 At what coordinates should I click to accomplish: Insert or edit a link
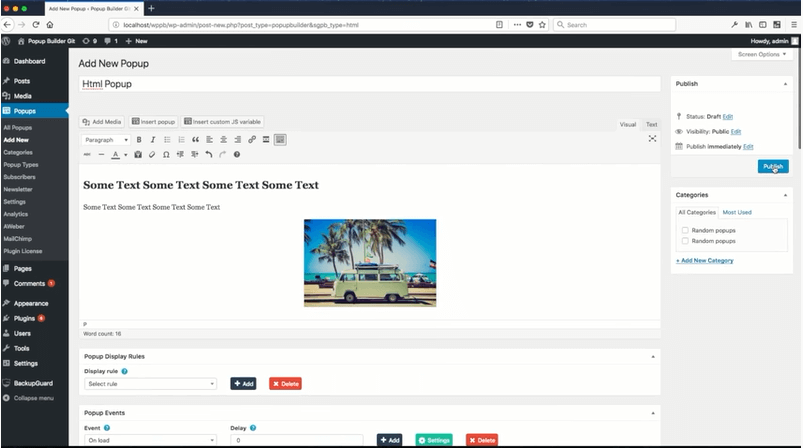coord(252,140)
